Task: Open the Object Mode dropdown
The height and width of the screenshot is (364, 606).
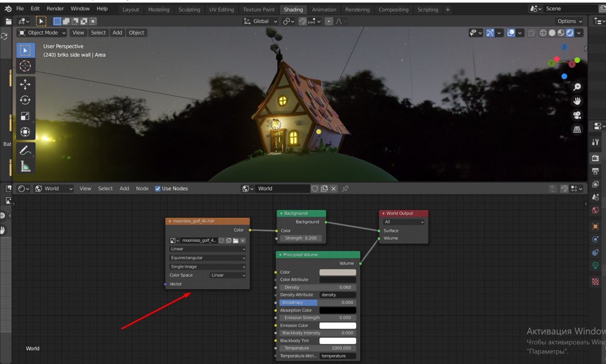Action: pyautogui.click(x=42, y=33)
